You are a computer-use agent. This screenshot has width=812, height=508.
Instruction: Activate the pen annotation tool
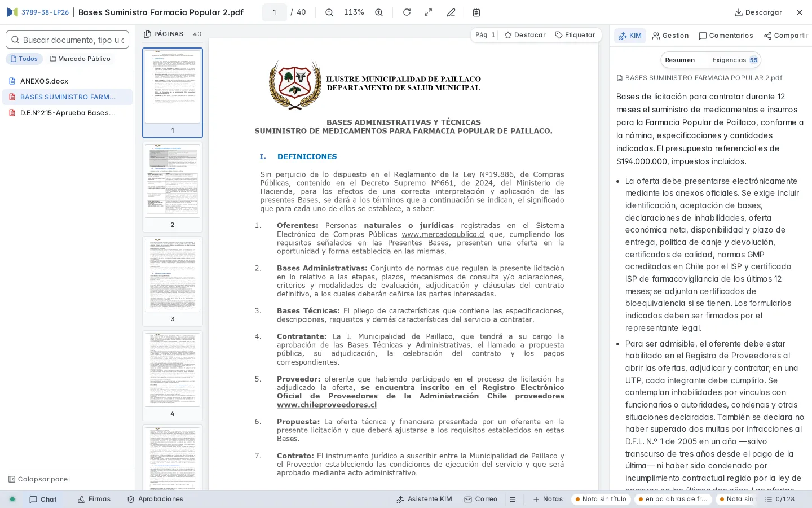point(451,12)
